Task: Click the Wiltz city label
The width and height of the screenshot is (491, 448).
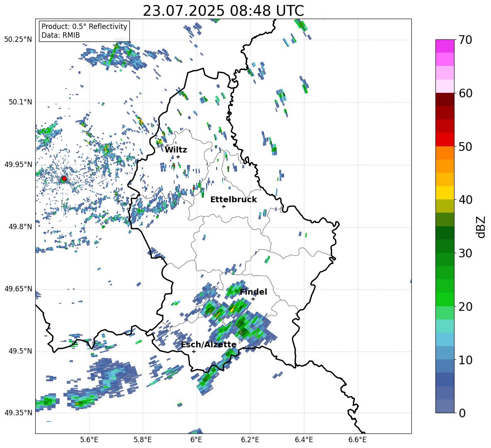Action: tap(176, 150)
